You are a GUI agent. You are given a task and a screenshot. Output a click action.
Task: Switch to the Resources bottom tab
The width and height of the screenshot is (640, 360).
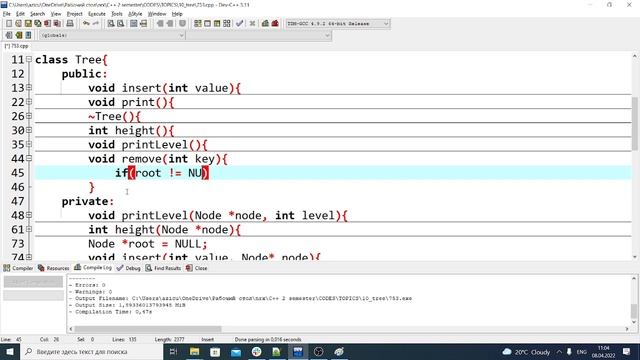click(x=53, y=268)
